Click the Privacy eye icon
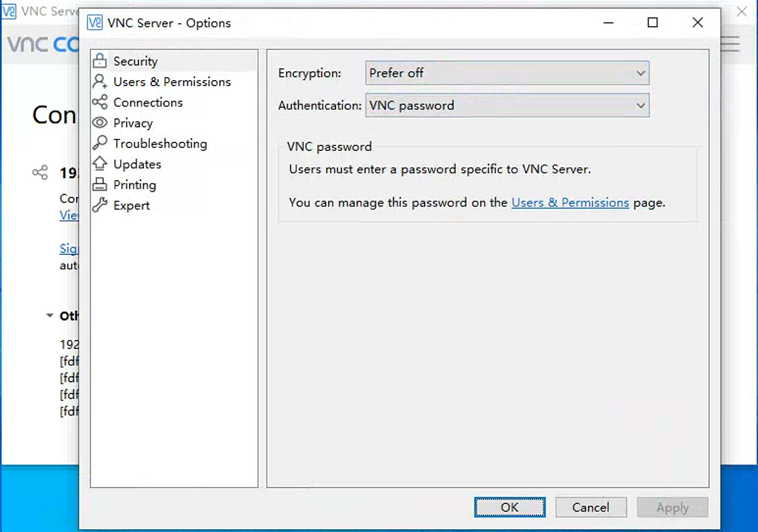758x532 pixels. click(x=100, y=123)
